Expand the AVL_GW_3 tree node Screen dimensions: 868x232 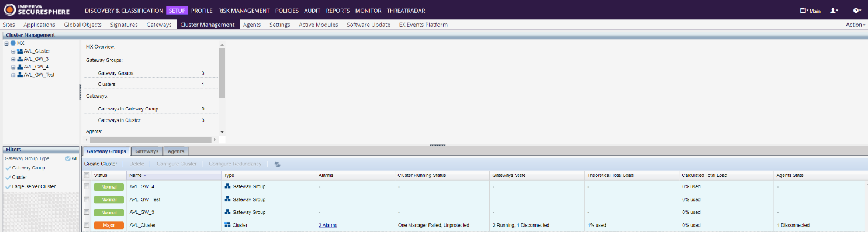coord(13,59)
